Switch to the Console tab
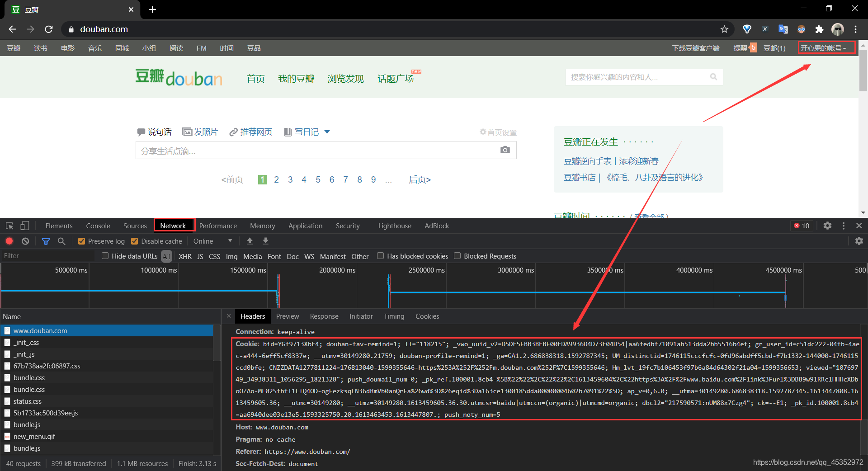This screenshot has width=868, height=471. pos(98,226)
